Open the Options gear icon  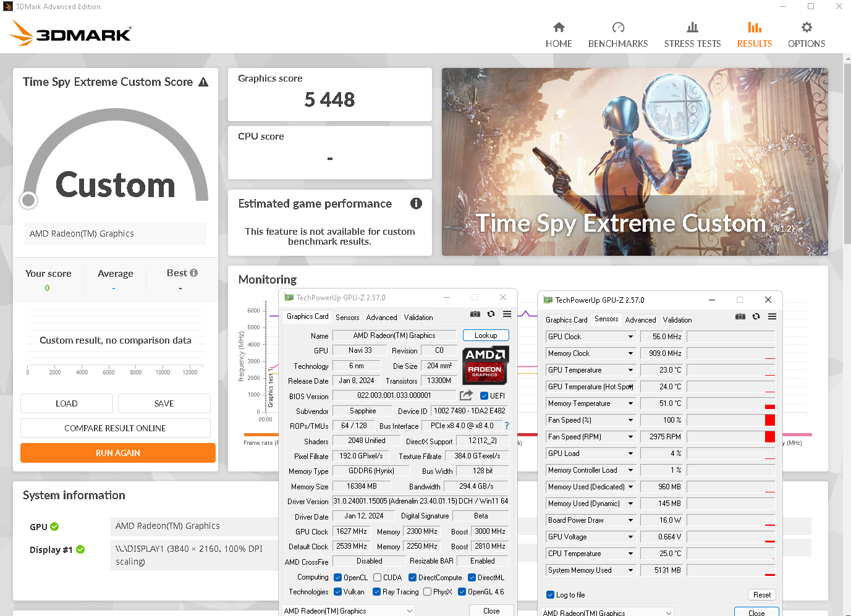click(807, 28)
